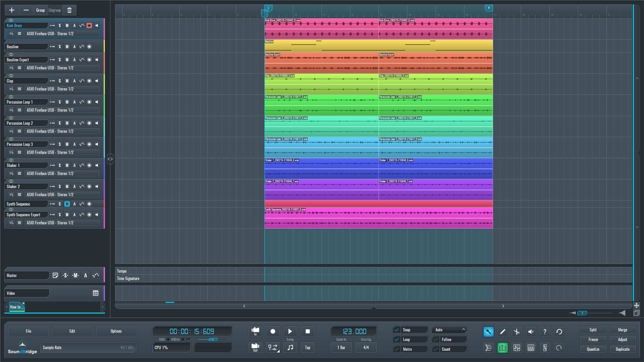Open the Edit menu
The image size is (644, 362).
(x=72, y=331)
